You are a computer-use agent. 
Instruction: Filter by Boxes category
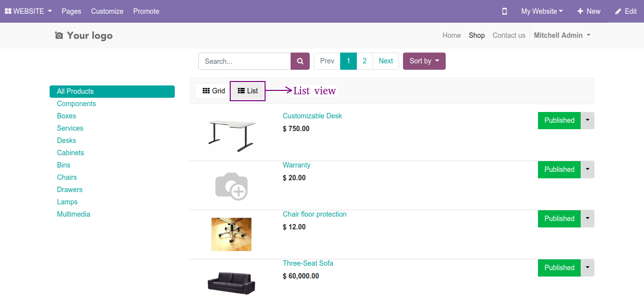pos(66,116)
